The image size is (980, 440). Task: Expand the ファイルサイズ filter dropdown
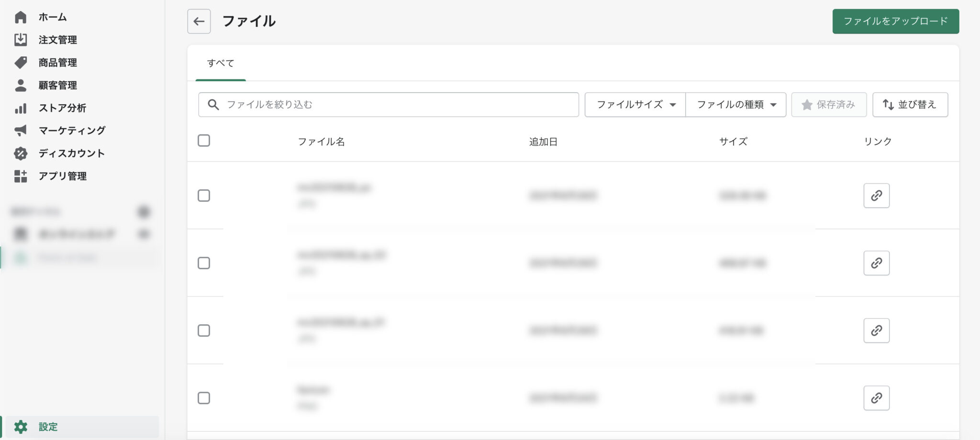pyautogui.click(x=635, y=105)
